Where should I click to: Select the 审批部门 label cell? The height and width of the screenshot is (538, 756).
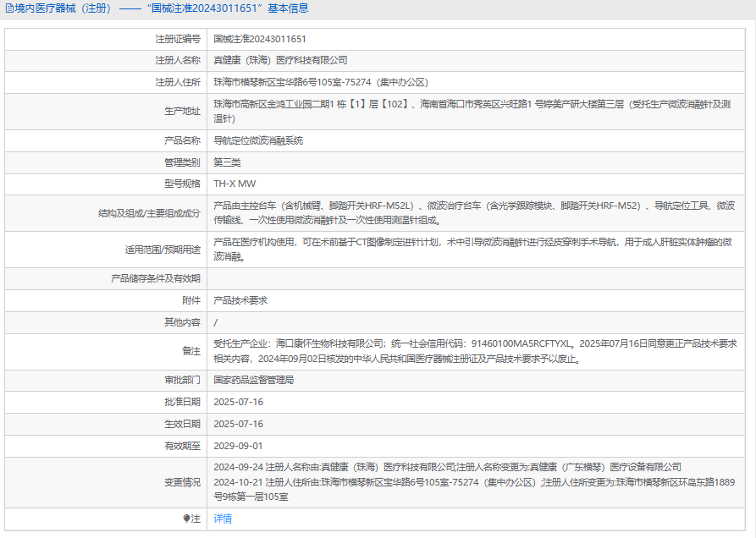pyautogui.click(x=106, y=381)
